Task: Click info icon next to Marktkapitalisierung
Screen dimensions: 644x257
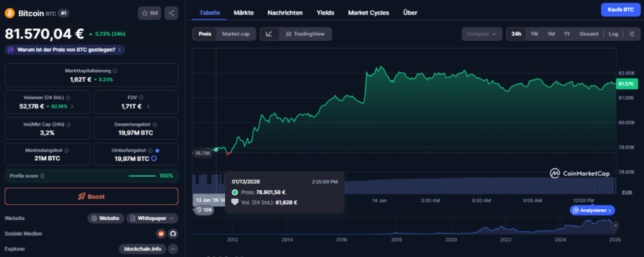Action: [115, 71]
